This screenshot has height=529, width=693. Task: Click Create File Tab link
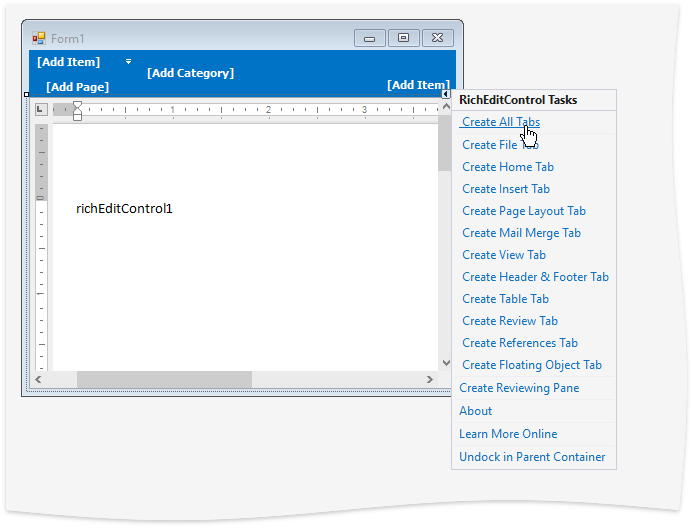[x=500, y=145]
